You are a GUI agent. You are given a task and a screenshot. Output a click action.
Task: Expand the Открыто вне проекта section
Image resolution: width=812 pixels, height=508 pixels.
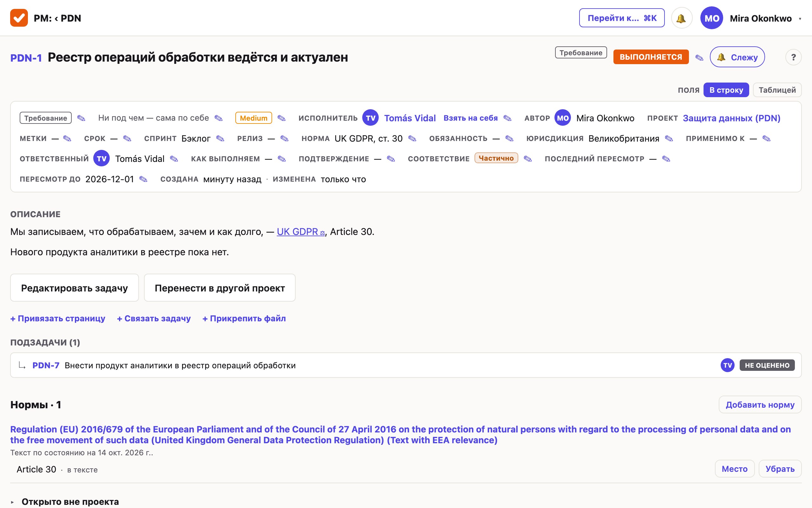64,502
